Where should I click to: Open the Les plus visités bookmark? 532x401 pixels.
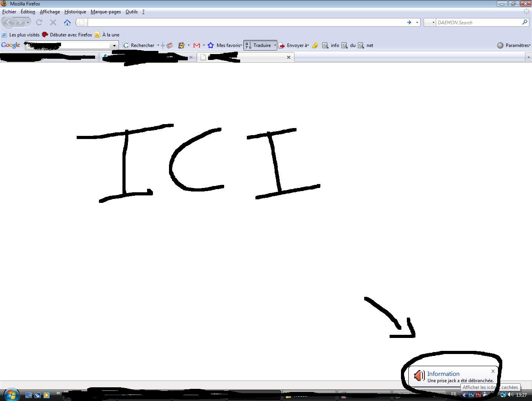21,35
